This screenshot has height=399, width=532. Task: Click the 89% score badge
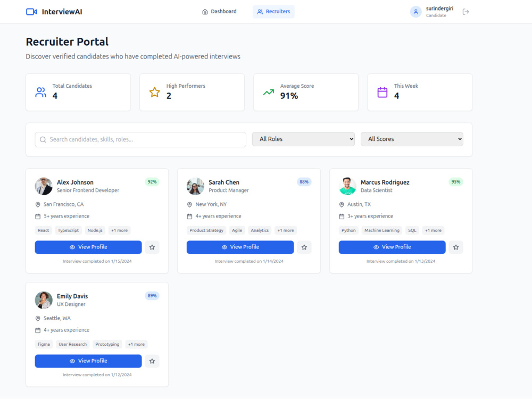152,295
